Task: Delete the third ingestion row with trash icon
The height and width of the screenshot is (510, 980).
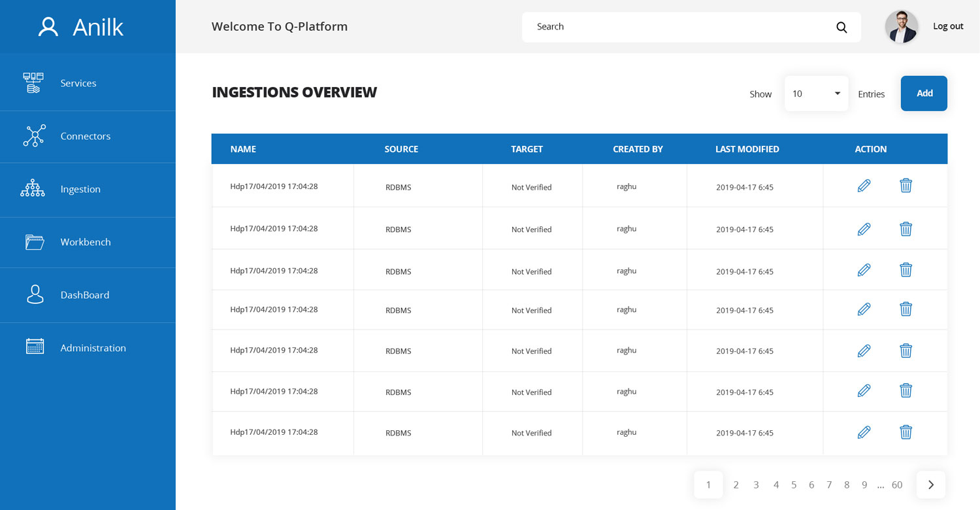Action: [906, 269]
